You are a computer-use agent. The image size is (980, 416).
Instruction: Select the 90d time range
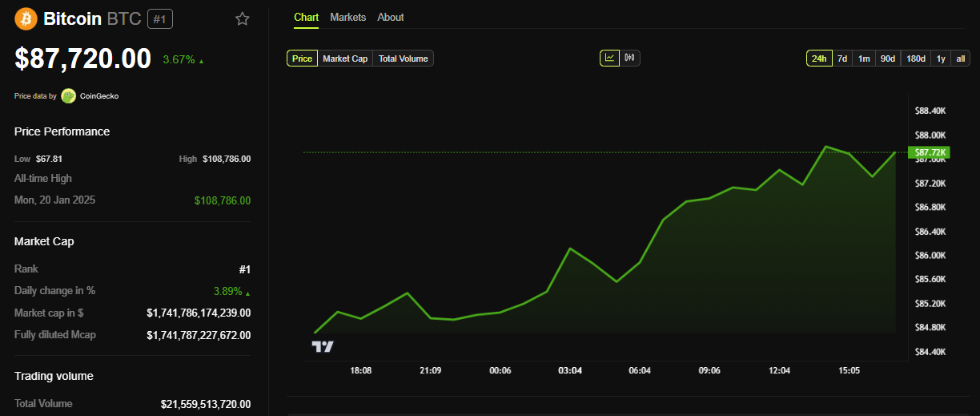pos(887,59)
